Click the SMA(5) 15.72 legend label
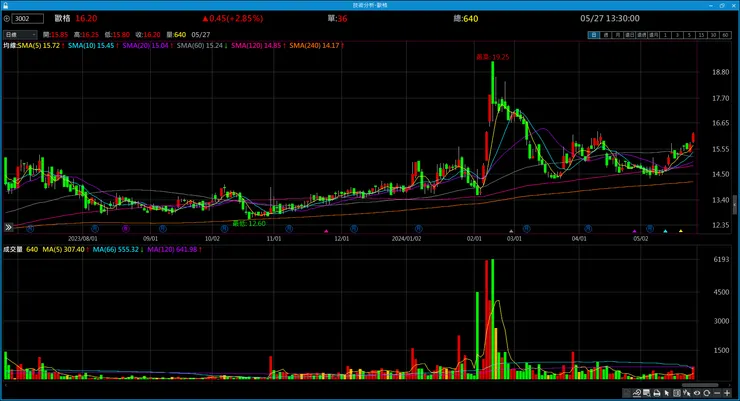The width and height of the screenshot is (740, 401). coord(39,46)
